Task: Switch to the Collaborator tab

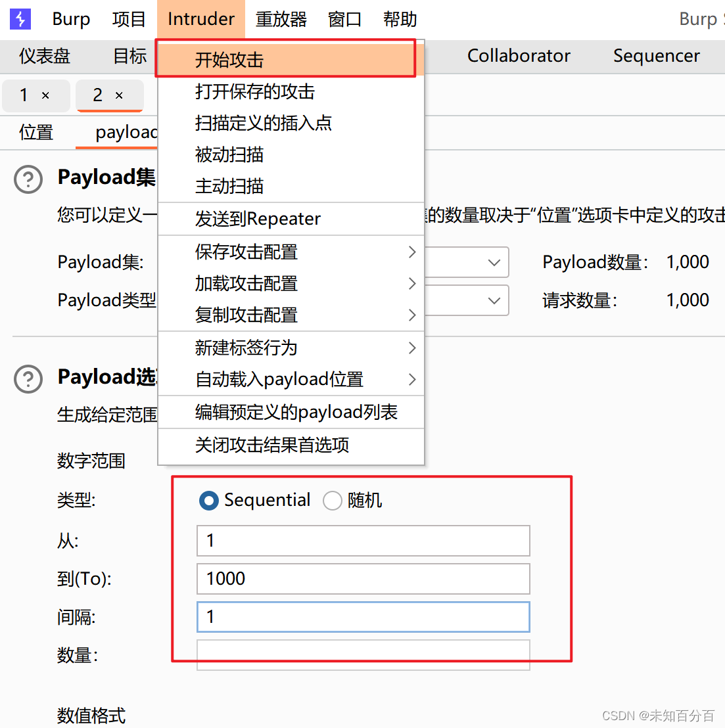Action: tap(519, 56)
